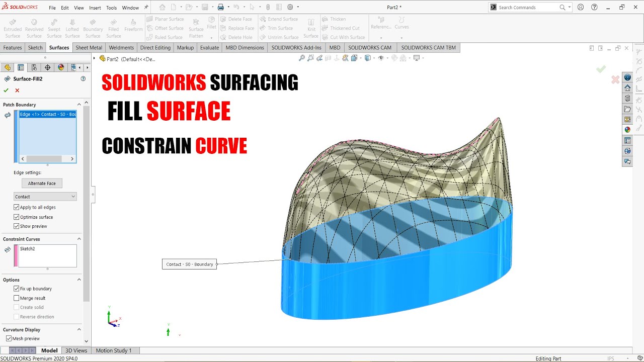Open the File menu
Viewport: 644px width, 362px height.
click(52, 8)
